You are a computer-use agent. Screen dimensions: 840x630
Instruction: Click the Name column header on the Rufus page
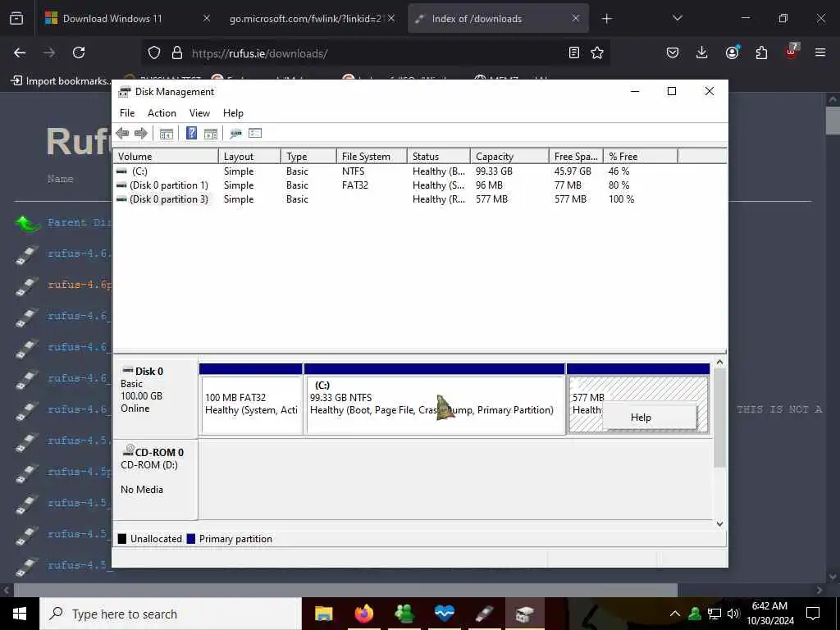60,179
